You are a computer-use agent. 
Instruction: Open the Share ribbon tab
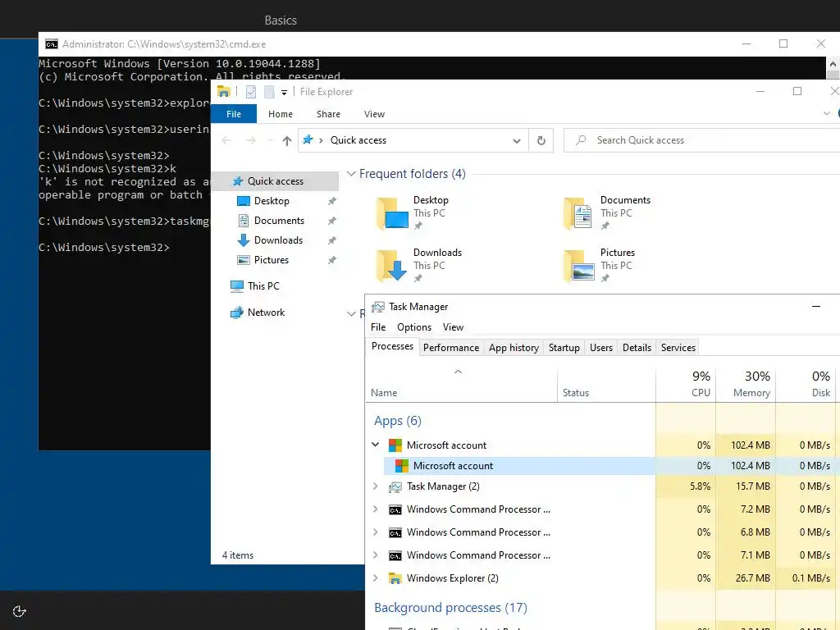(x=328, y=114)
